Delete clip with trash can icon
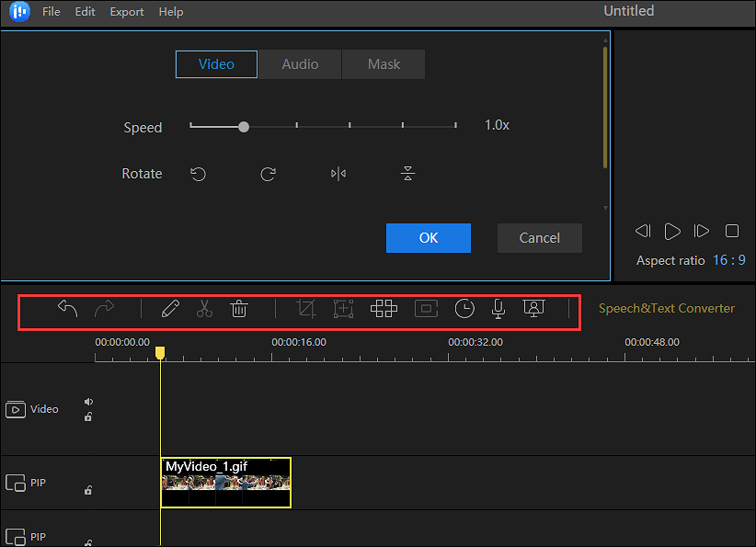756x547 pixels. [238, 309]
